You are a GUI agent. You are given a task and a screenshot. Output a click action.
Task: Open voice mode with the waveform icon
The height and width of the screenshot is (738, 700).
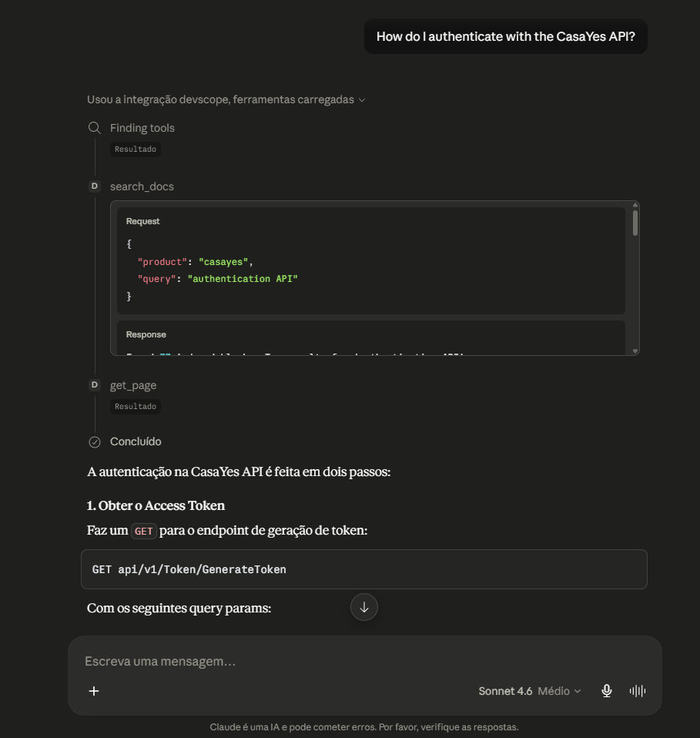[x=638, y=691]
